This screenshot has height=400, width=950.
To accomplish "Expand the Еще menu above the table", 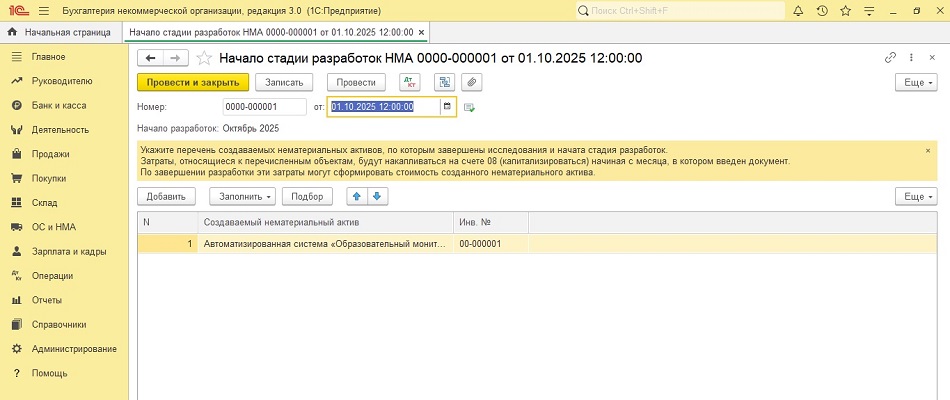I will coord(915,196).
